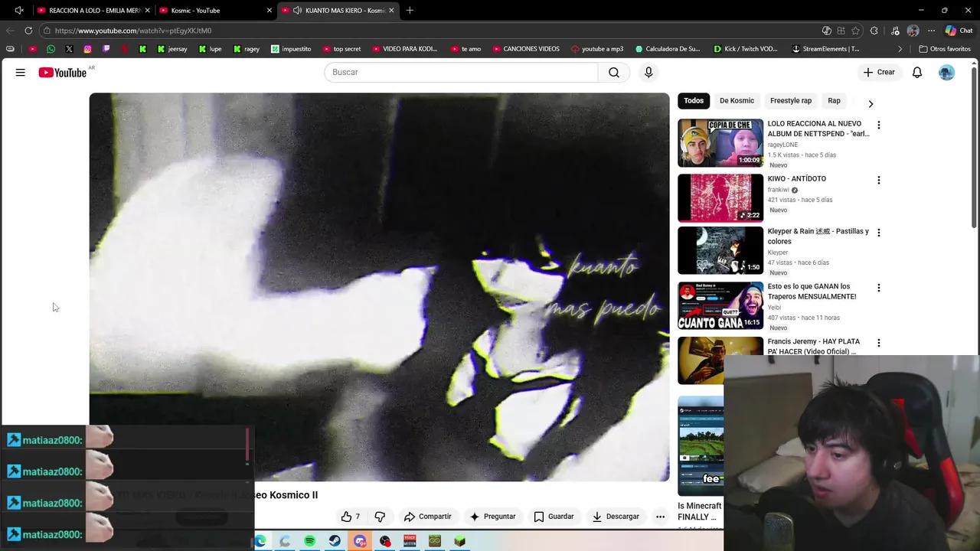Open options for Pastillas y colores video

tap(878, 232)
